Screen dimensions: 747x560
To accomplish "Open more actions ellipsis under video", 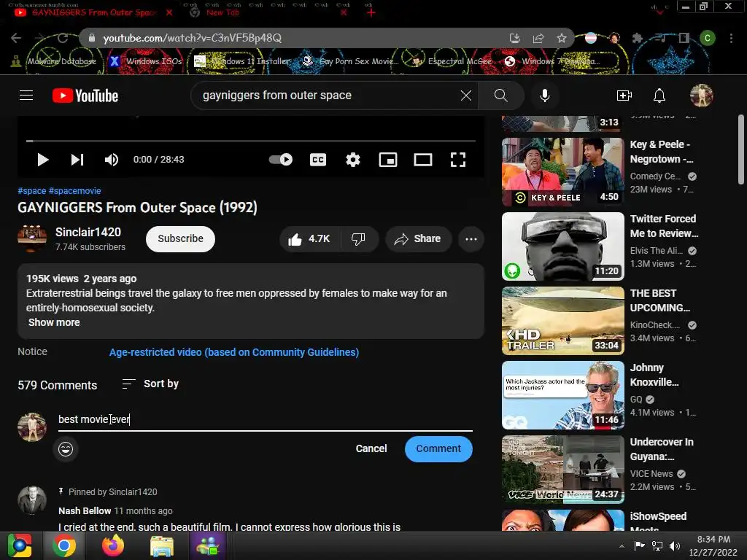I will click(x=471, y=239).
